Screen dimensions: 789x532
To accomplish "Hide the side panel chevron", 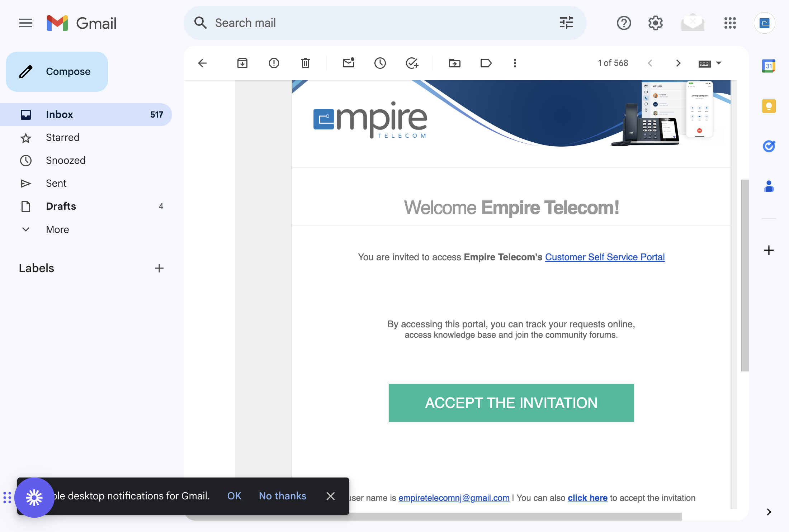I will tap(769, 512).
